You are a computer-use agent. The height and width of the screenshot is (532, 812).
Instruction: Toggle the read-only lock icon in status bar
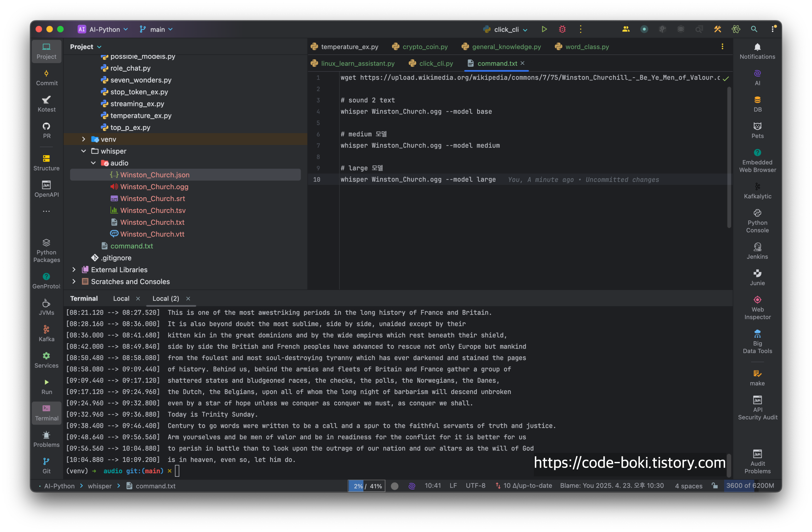point(715,486)
